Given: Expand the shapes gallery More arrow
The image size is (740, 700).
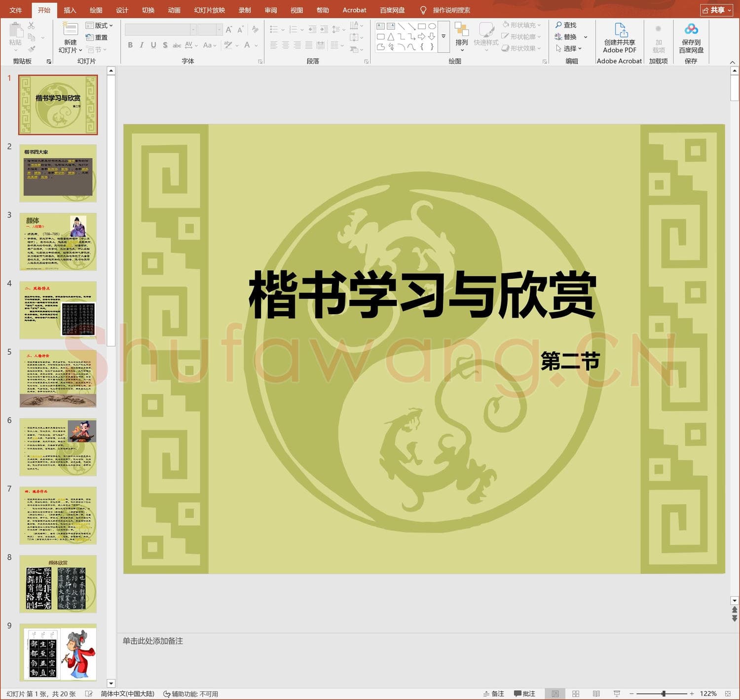Looking at the screenshot, I should (x=444, y=37).
